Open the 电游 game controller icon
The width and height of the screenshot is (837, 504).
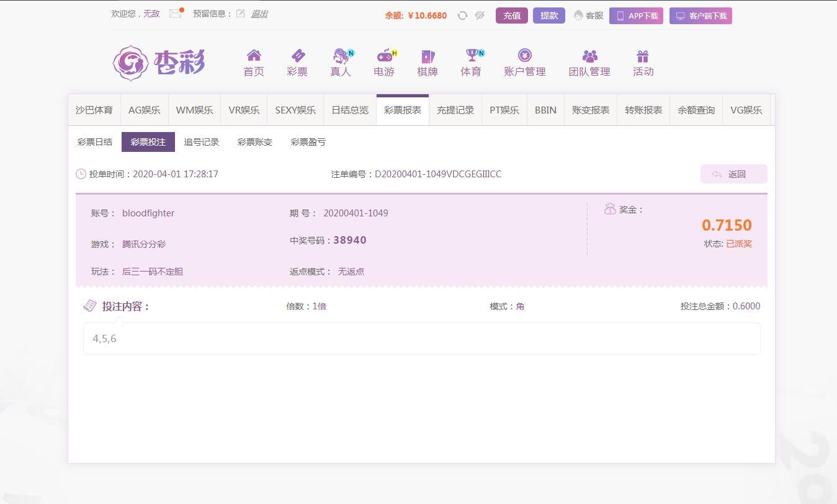[x=384, y=56]
